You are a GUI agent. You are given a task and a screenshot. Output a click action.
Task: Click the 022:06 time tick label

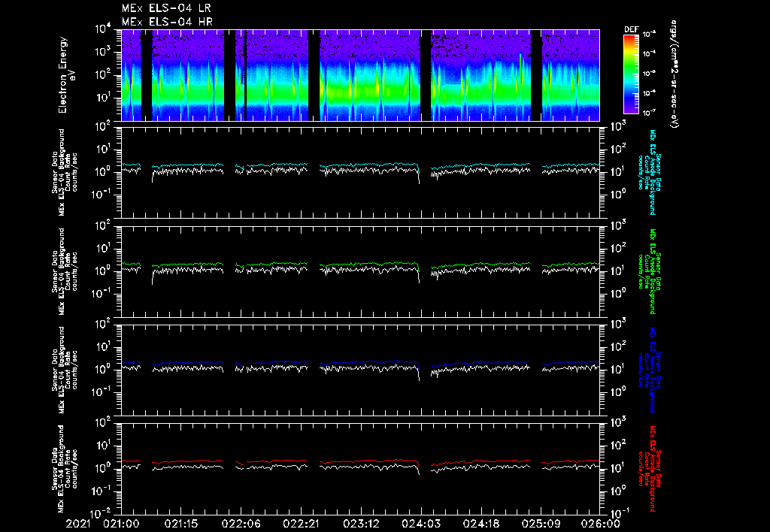(x=241, y=524)
